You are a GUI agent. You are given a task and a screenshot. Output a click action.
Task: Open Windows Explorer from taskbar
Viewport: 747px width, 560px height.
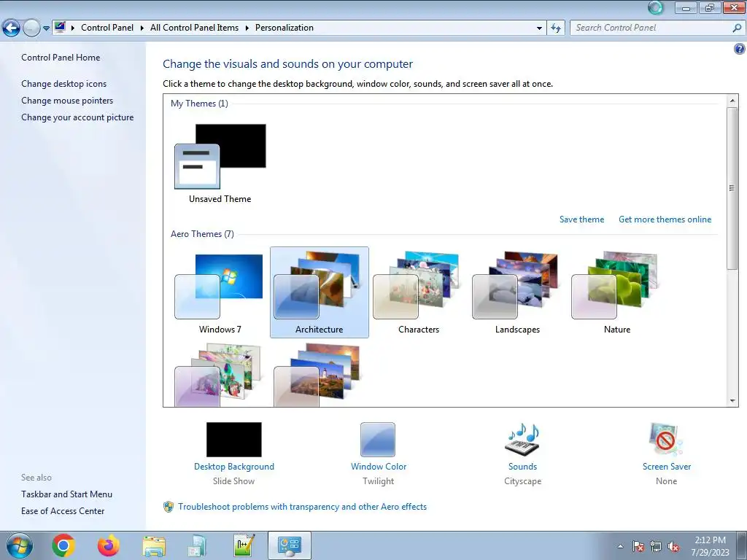coord(154,546)
